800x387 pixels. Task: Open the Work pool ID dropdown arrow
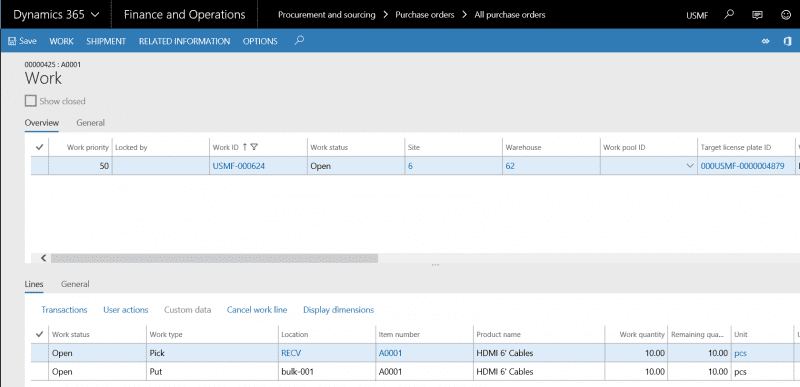[x=690, y=166]
